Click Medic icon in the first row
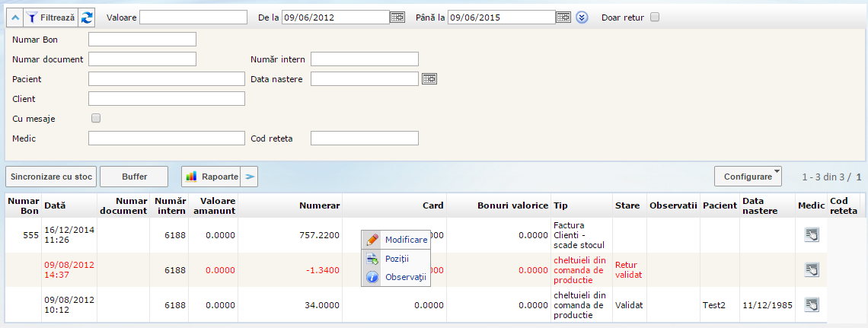This screenshot has height=328, width=868. tap(812, 235)
